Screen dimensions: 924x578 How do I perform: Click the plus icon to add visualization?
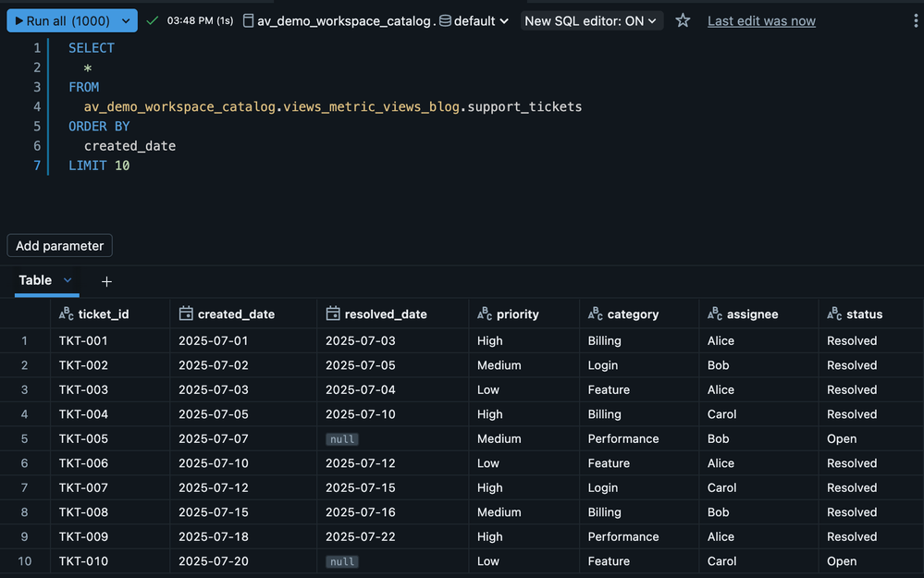point(106,281)
